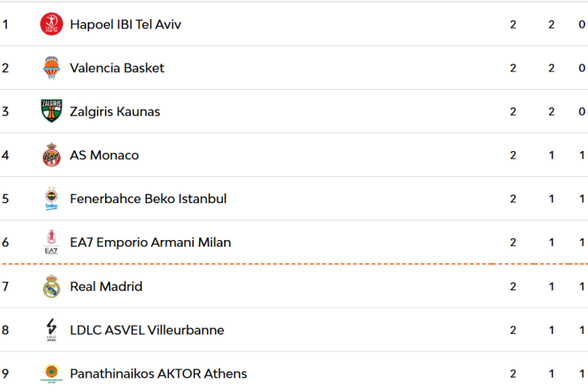The image size is (588, 391).
Task: Click the Real Madrid crest icon
Action: coord(51,286)
